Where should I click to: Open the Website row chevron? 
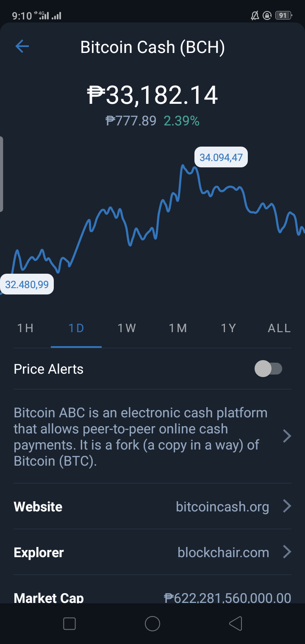tap(287, 506)
